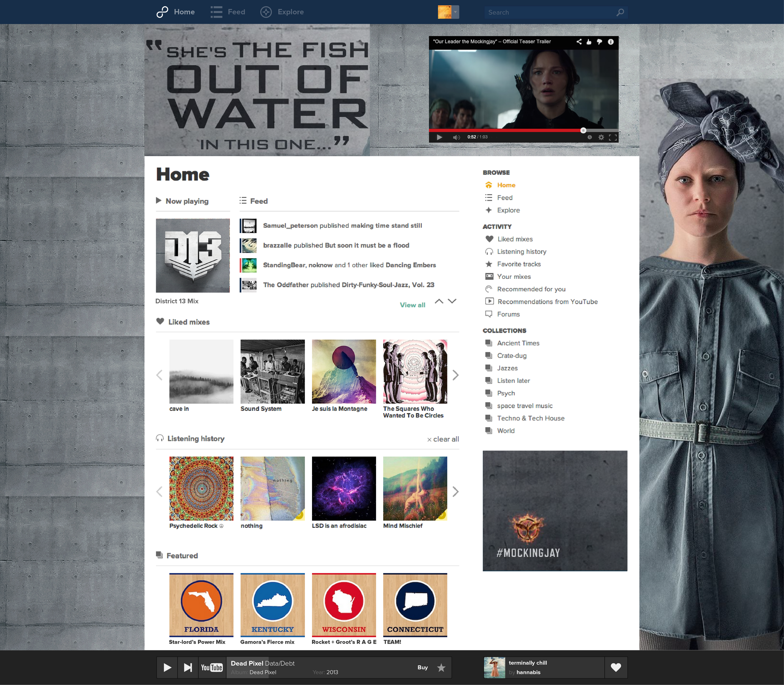The image size is (784, 685).
Task: Select Feed in Browse sidebar
Action: click(505, 198)
